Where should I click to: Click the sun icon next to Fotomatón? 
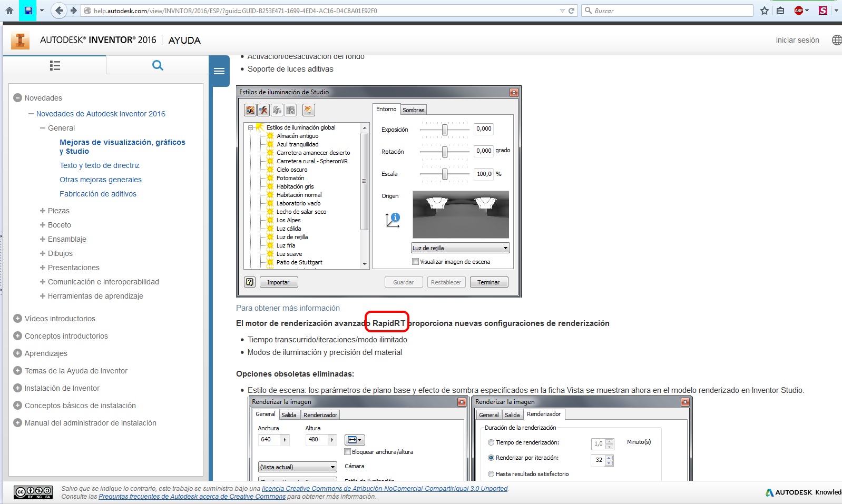270,178
